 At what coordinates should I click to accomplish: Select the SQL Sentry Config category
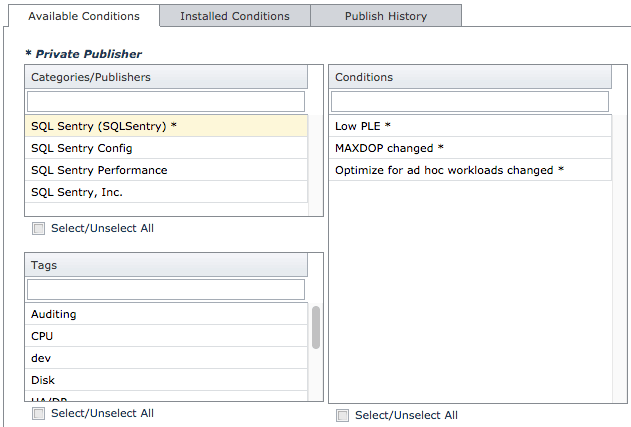click(166, 148)
